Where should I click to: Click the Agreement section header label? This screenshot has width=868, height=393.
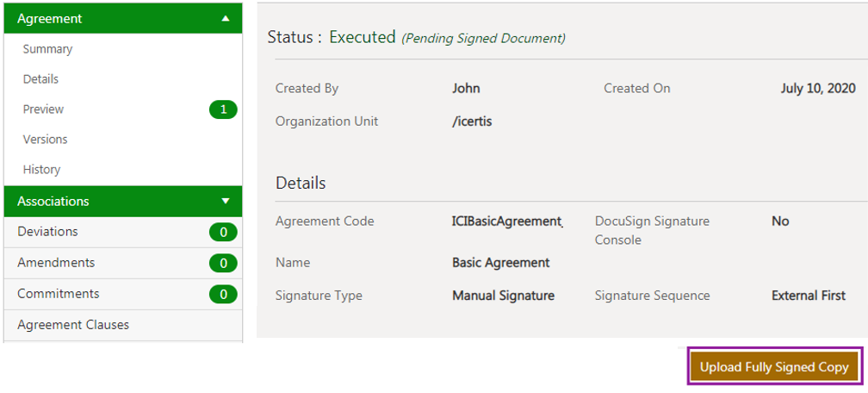point(50,18)
